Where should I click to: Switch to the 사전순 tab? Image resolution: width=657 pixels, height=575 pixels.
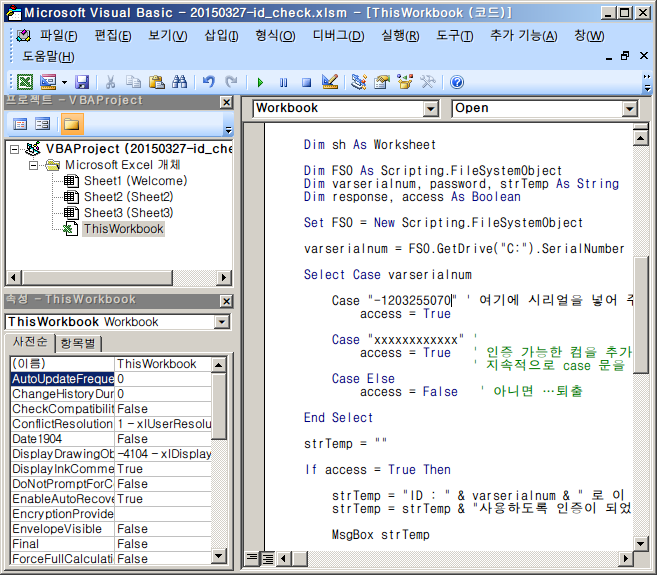pos(30,342)
